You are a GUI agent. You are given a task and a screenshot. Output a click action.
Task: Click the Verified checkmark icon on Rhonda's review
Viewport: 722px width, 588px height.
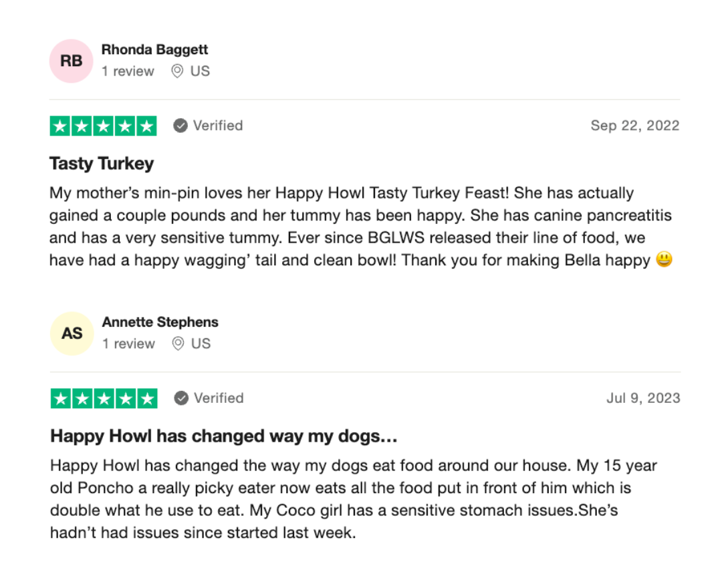(180, 126)
